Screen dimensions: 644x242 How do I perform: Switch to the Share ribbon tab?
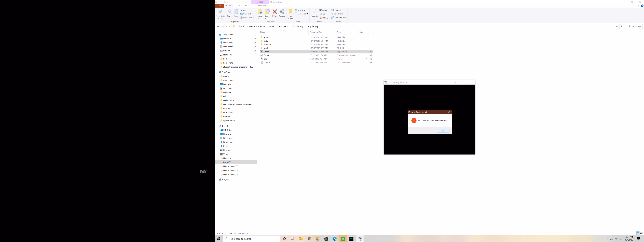[238, 6]
